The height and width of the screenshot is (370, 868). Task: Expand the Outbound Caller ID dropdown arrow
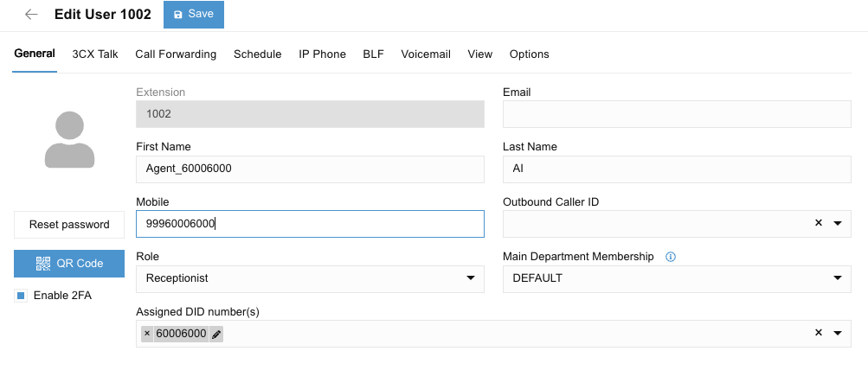(x=838, y=223)
